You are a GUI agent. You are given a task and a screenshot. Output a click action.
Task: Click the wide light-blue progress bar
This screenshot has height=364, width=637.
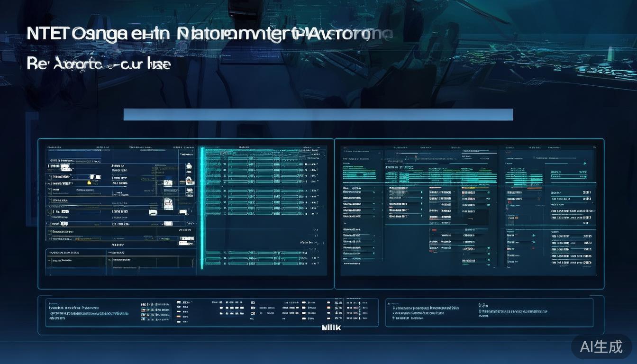(x=318, y=115)
